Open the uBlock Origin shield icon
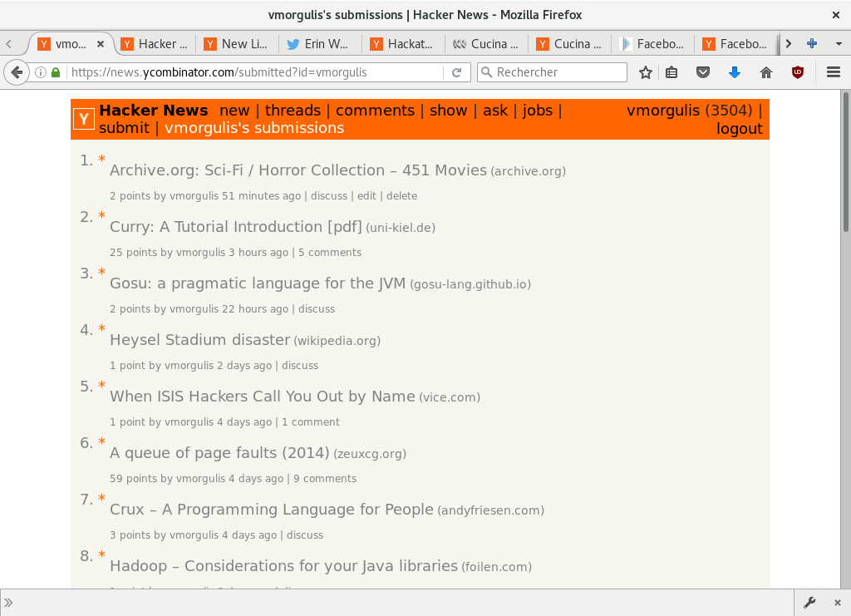 [797, 72]
